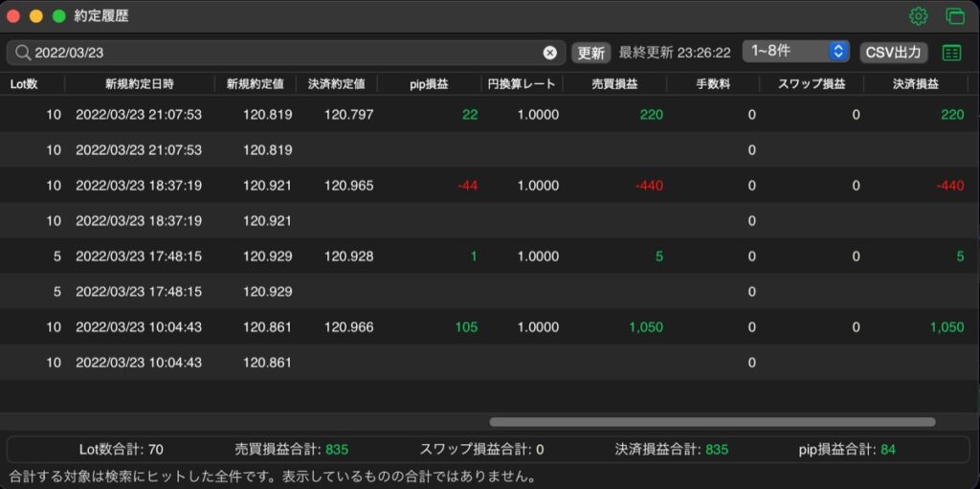Image resolution: width=980 pixels, height=489 pixels.
Task: Sort by the 円換算レート column header
Action: click(x=522, y=84)
